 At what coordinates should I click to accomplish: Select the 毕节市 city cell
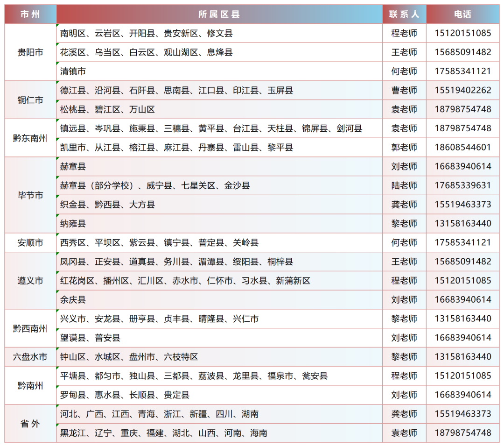30,195
